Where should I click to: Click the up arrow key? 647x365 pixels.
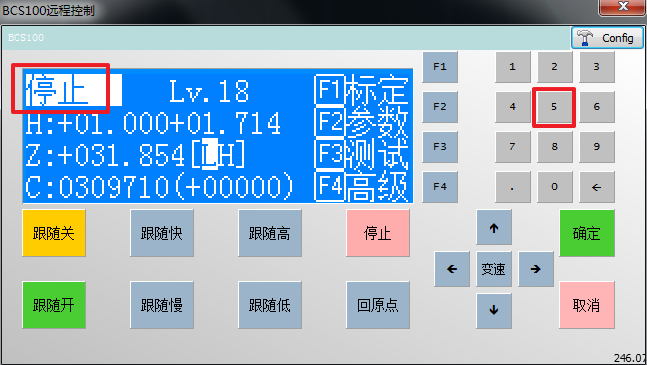coord(494,227)
